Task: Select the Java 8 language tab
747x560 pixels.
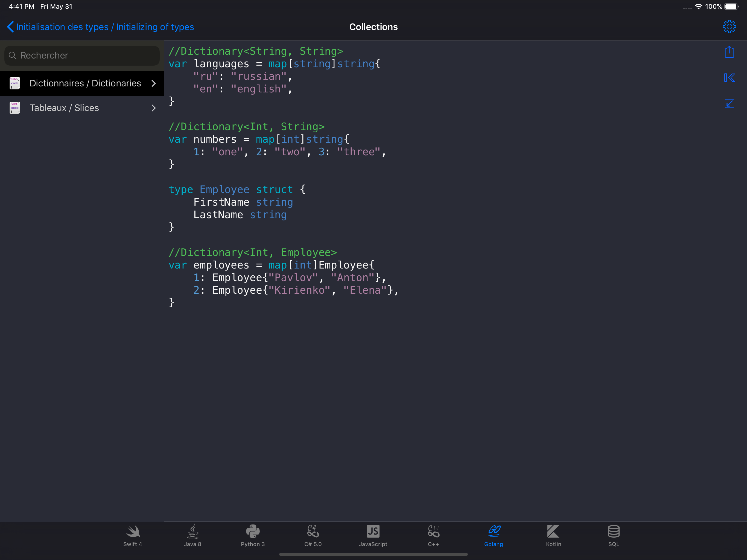Action: pyautogui.click(x=192, y=535)
